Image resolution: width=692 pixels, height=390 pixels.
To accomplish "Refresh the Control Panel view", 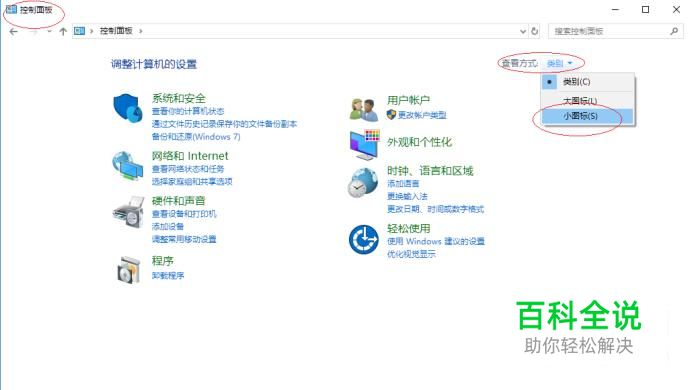I will coord(535,31).
